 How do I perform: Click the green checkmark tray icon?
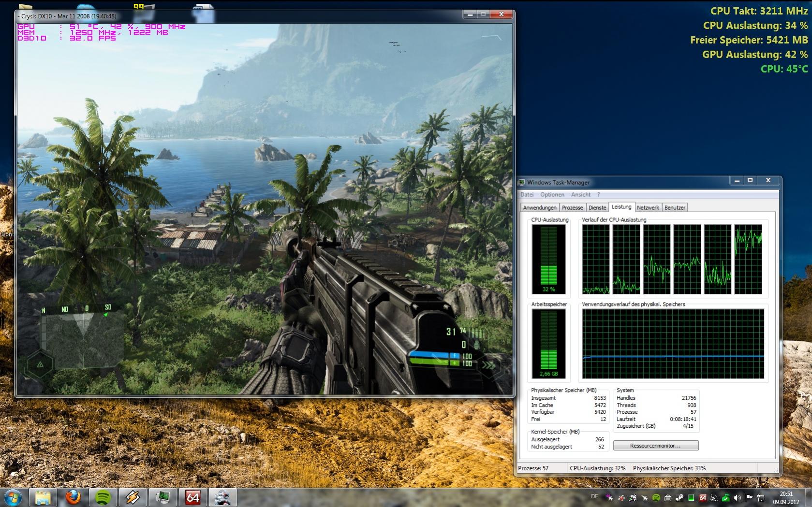pos(726,498)
